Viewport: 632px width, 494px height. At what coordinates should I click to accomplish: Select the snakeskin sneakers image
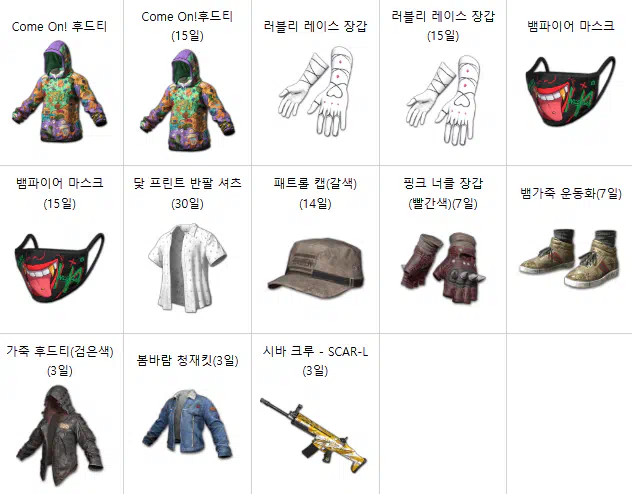pos(570,258)
